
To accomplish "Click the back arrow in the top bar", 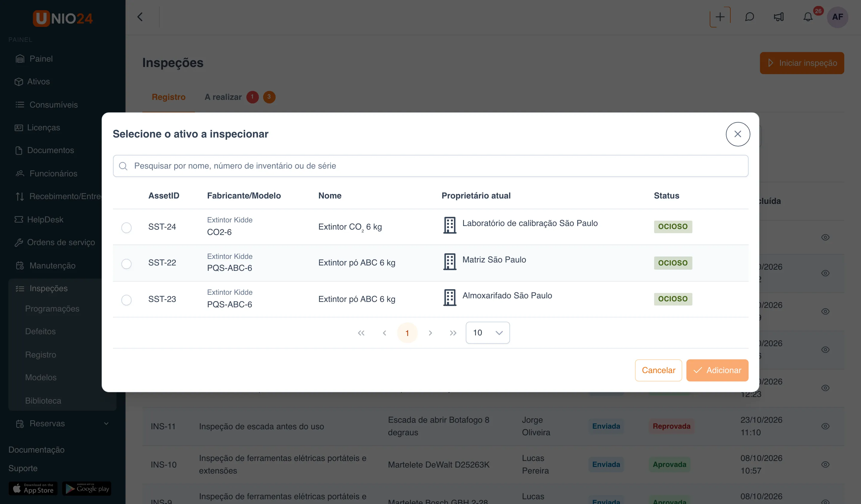I will click(x=140, y=17).
